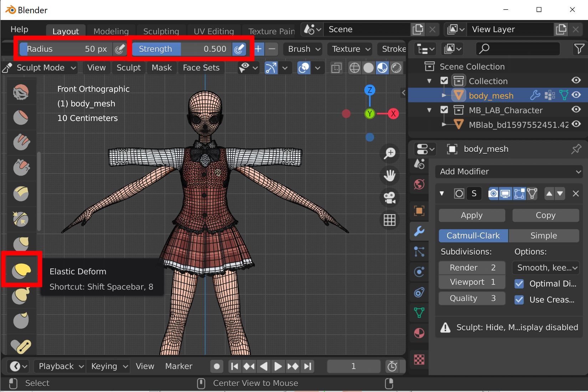The width and height of the screenshot is (588, 392).
Task: Click the red X axis gizmo
Action: [393, 114]
